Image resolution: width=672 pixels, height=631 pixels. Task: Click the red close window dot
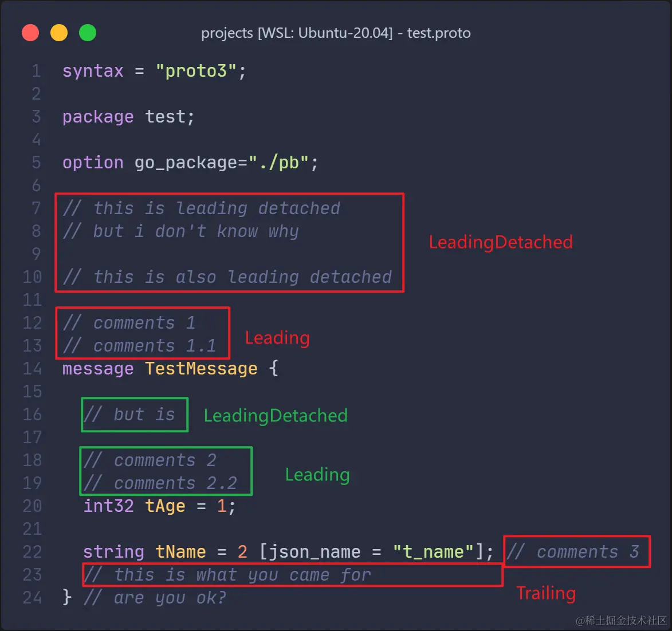click(x=30, y=33)
